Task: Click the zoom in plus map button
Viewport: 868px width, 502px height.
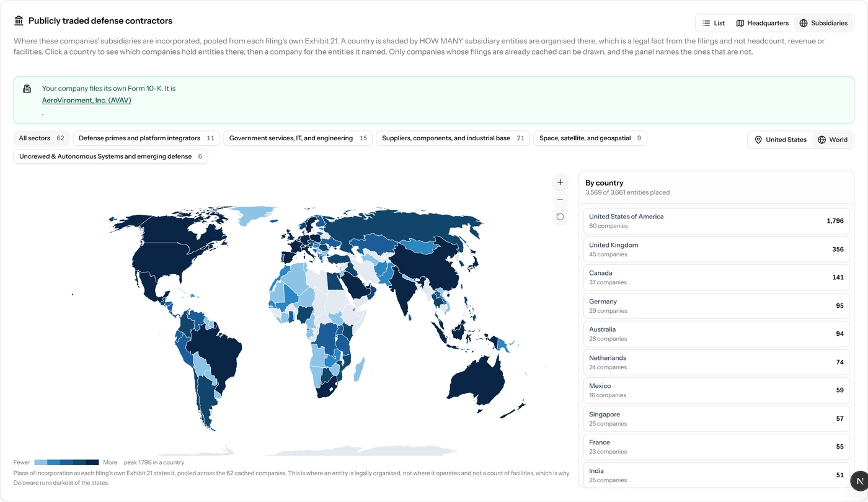Action: point(560,182)
